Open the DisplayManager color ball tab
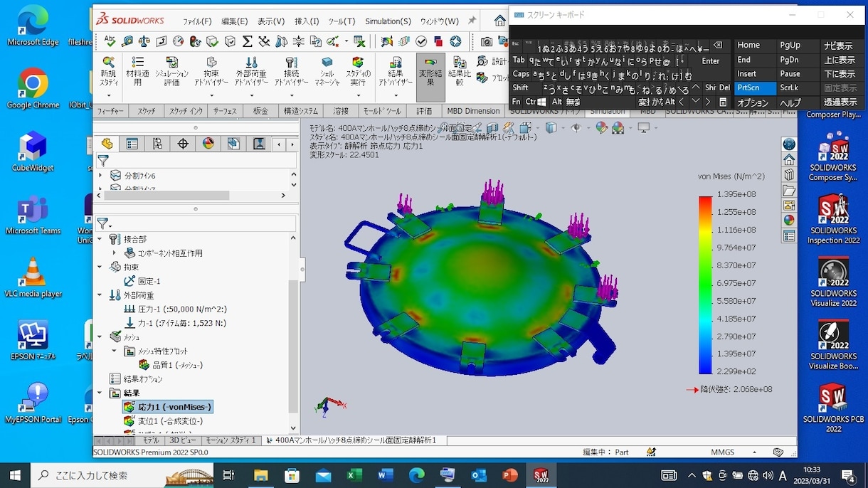 coord(208,144)
